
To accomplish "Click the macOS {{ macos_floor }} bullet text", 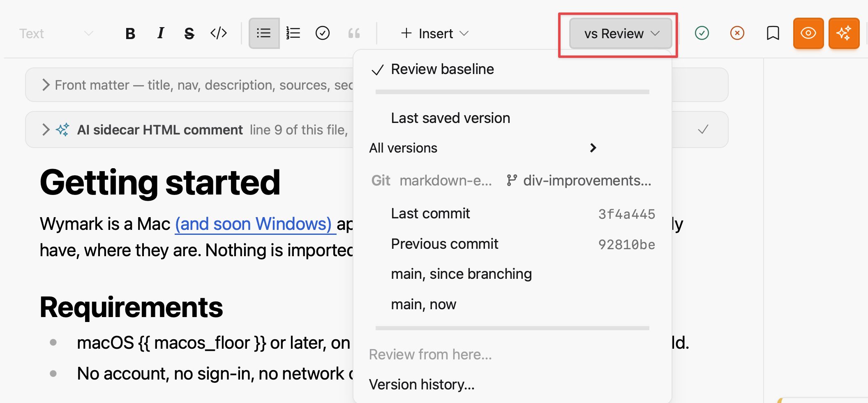I will click(x=213, y=343).
